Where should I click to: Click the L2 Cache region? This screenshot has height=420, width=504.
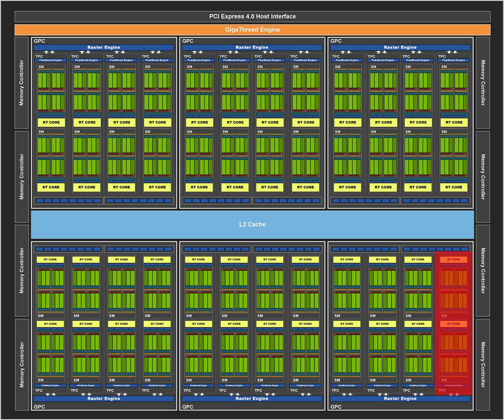tap(252, 224)
